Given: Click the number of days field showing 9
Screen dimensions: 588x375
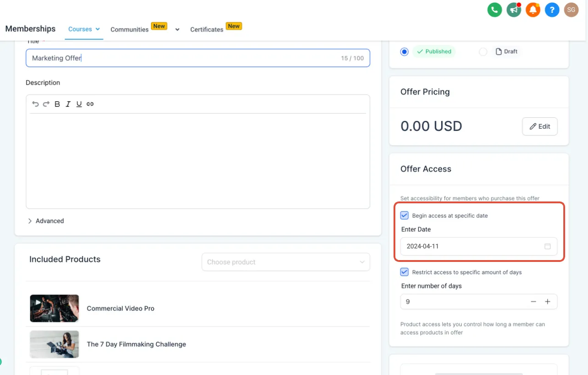Looking at the screenshot, I should pyautogui.click(x=479, y=302).
